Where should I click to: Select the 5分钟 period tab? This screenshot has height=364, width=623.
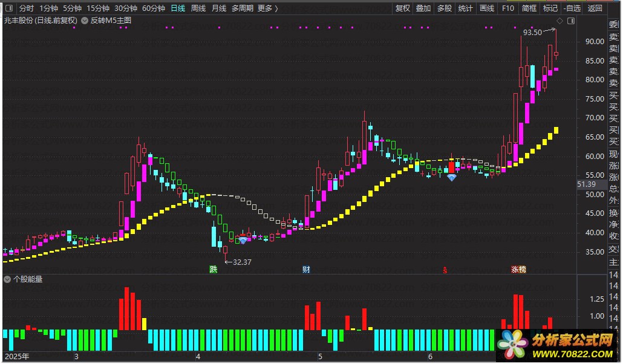point(72,8)
